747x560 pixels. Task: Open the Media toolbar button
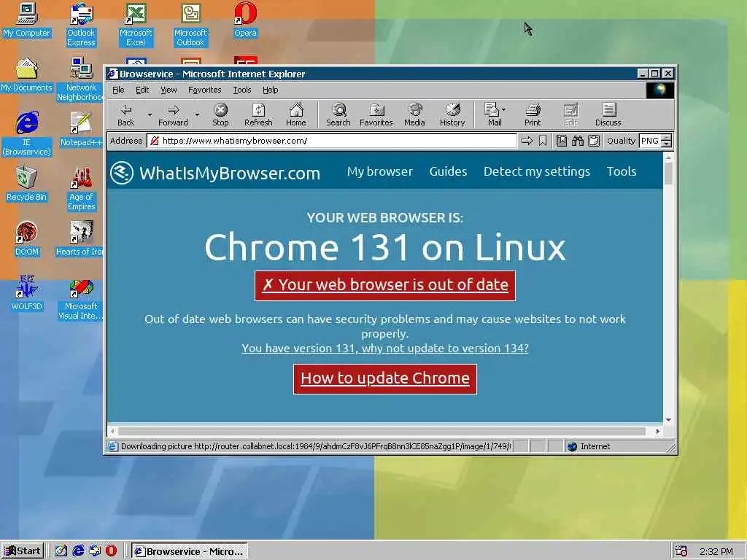pyautogui.click(x=414, y=114)
